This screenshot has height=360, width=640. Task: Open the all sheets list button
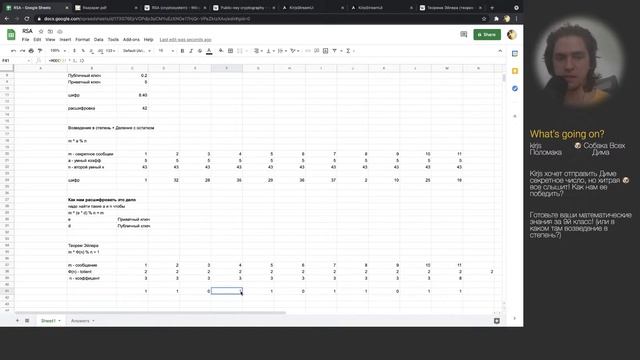click(27, 321)
